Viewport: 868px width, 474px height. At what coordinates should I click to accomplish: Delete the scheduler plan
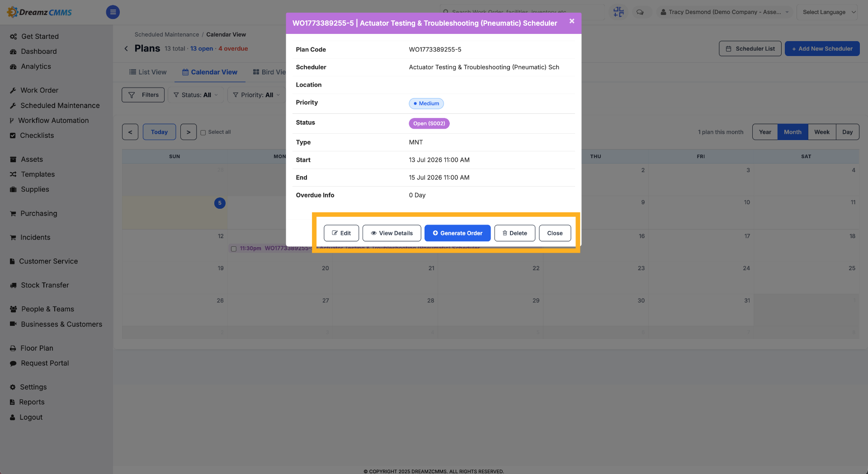pyautogui.click(x=514, y=233)
